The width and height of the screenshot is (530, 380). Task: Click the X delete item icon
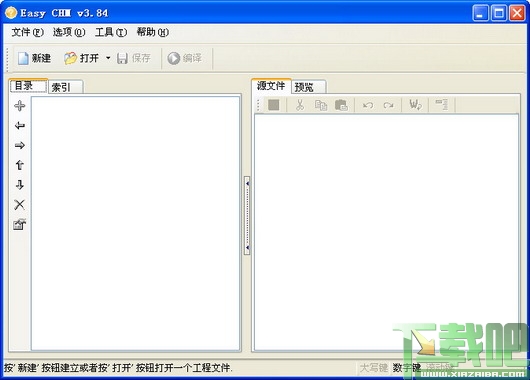[x=20, y=204]
